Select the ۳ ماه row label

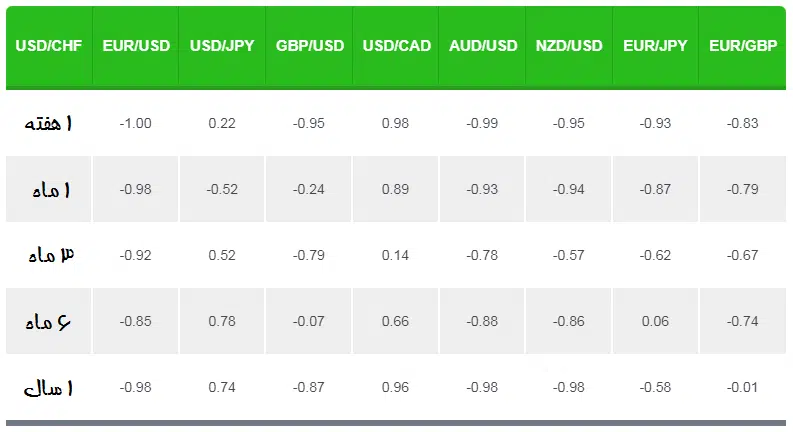[49, 255]
